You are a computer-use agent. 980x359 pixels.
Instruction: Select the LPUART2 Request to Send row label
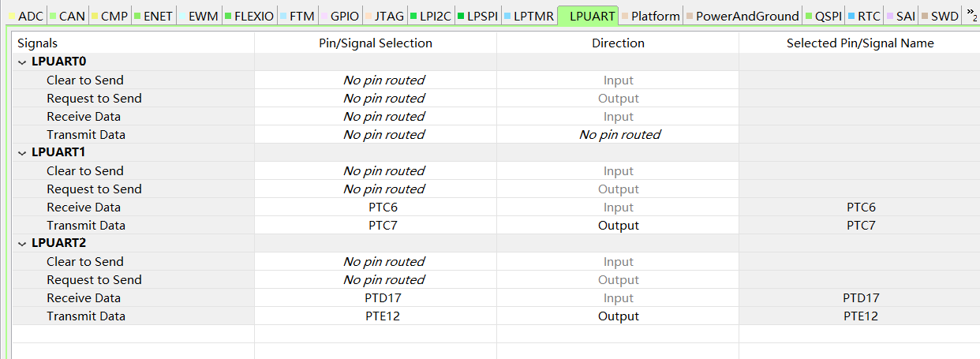tap(94, 280)
